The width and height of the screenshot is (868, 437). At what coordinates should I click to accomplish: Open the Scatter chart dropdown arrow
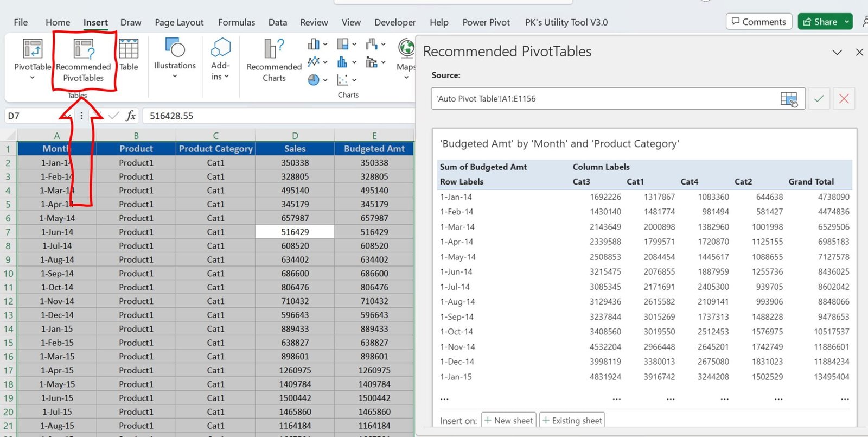(x=354, y=80)
